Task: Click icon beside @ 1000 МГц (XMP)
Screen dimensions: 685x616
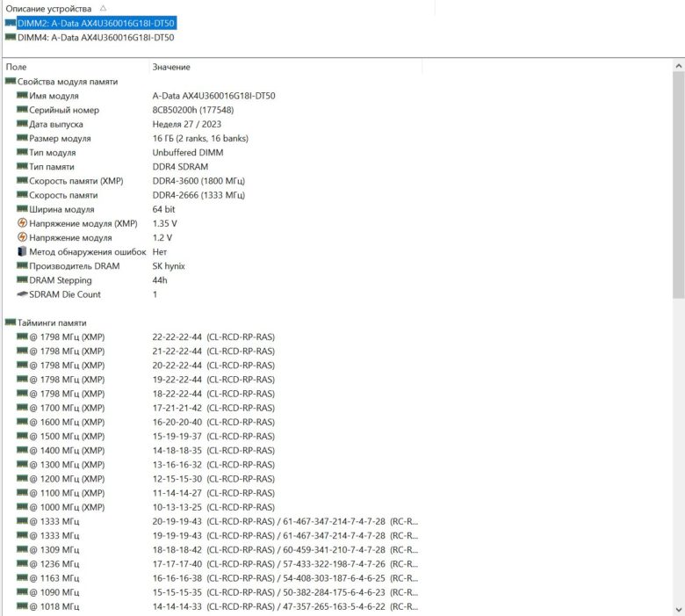Action: click(x=22, y=507)
